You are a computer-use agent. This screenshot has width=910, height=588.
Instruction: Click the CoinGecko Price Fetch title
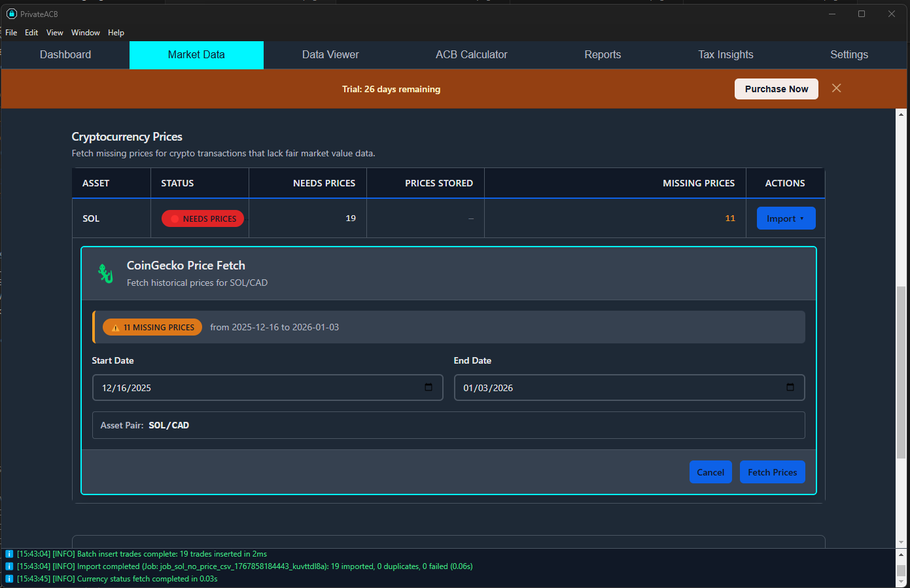click(186, 266)
